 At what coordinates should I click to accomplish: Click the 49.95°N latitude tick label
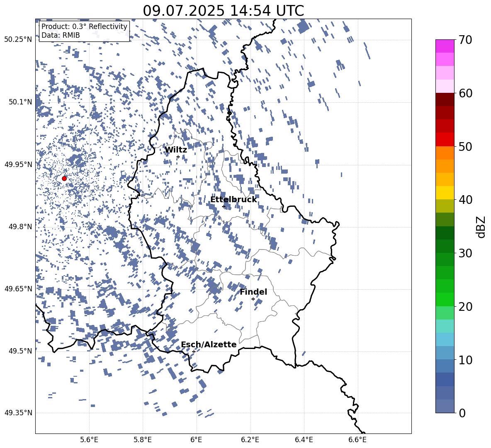[18, 164]
